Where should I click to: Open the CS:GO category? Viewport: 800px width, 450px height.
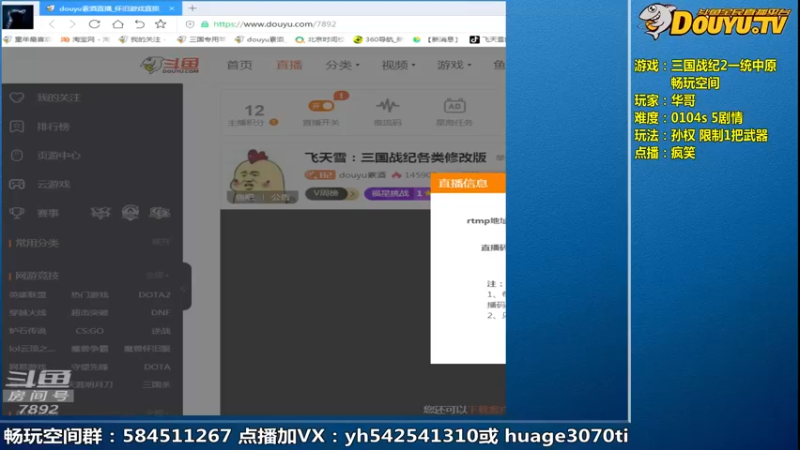89,331
